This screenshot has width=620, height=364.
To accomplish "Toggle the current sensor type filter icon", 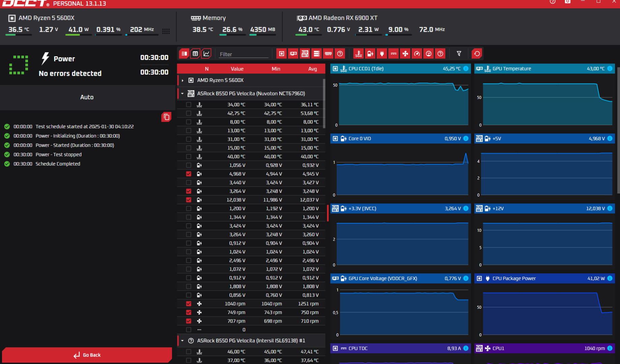I will coord(394,54).
